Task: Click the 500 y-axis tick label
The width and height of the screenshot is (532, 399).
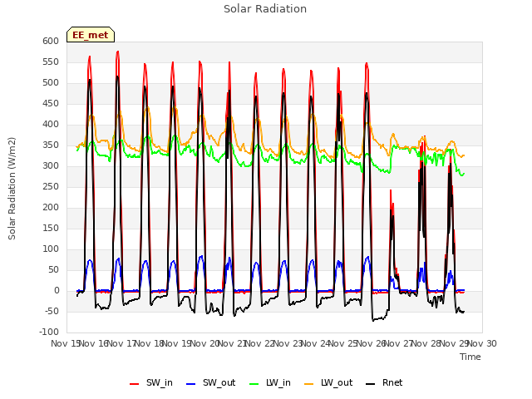Action: [51, 83]
